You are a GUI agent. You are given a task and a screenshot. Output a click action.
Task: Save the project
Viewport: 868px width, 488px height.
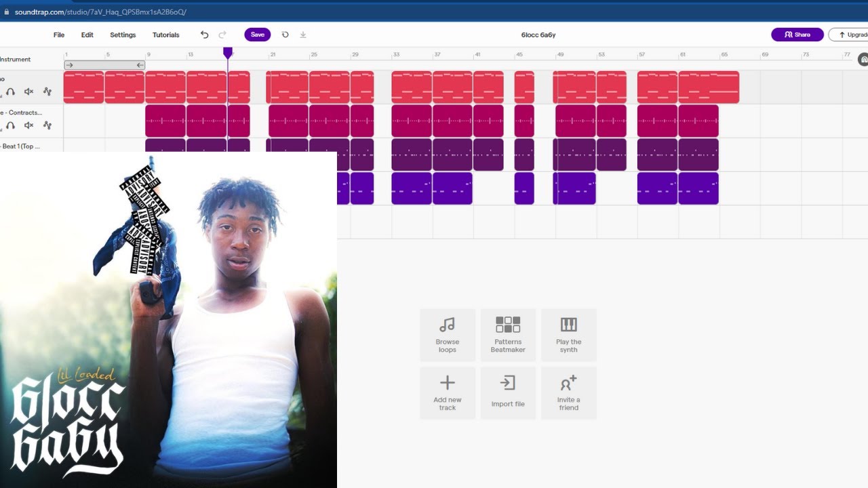coord(258,35)
